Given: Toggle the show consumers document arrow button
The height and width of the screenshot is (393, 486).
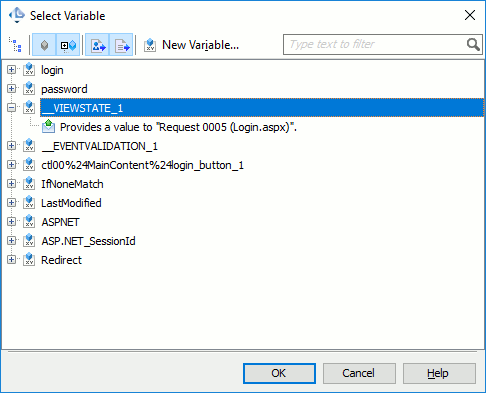Looking at the screenshot, I should coord(121,45).
